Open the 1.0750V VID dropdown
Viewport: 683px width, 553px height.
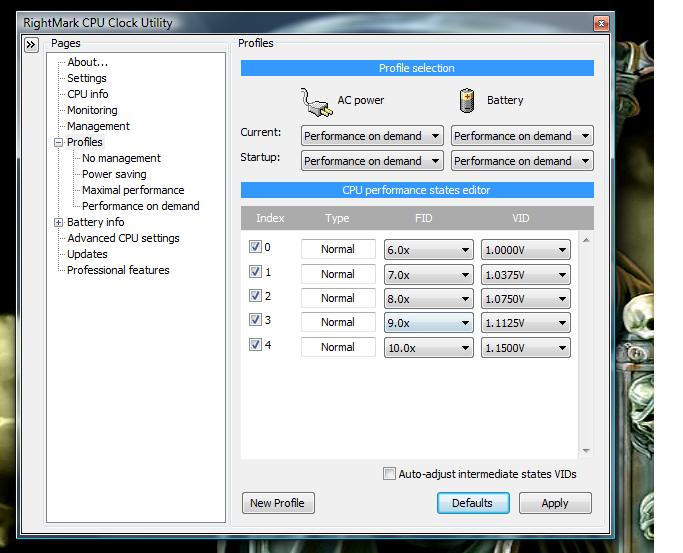coord(526,299)
